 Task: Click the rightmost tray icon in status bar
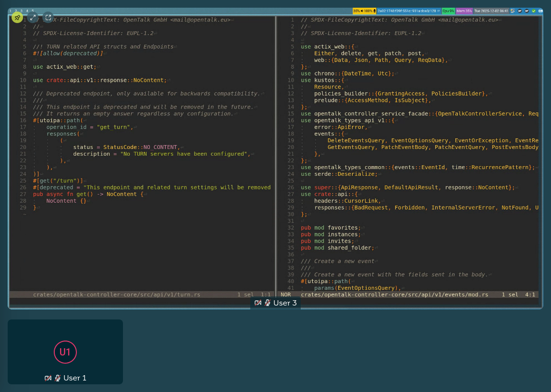(539, 11)
